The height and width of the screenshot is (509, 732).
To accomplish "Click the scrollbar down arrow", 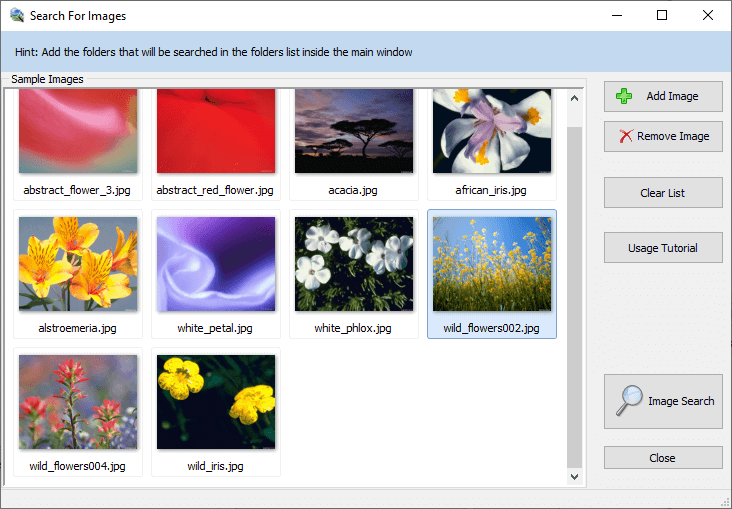I will [574, 477].
